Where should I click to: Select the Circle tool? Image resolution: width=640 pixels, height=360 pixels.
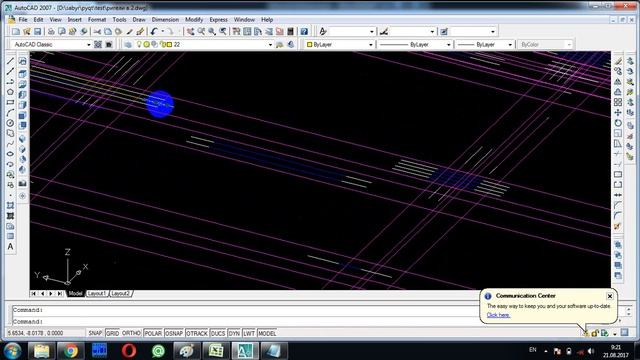click(x=10, y=123)
